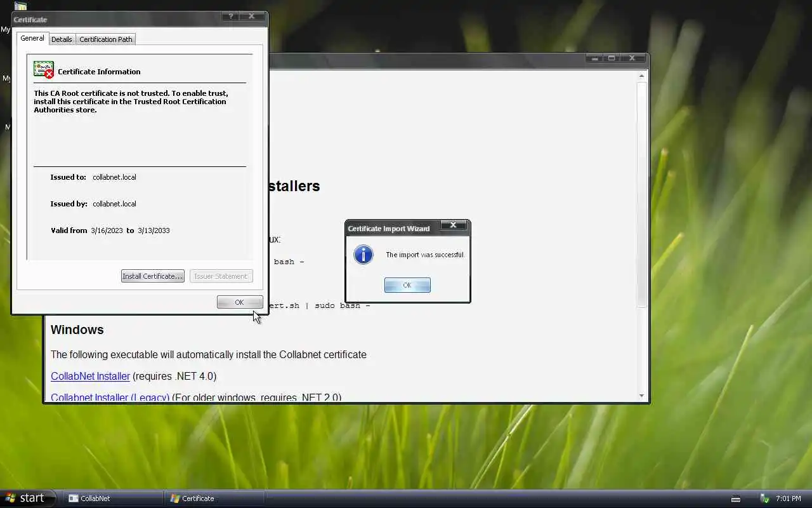This screenshot has height=508, width=812.
Task: Open the Certification Path tab
Action: pyautogui.click(x=106, y=39)
